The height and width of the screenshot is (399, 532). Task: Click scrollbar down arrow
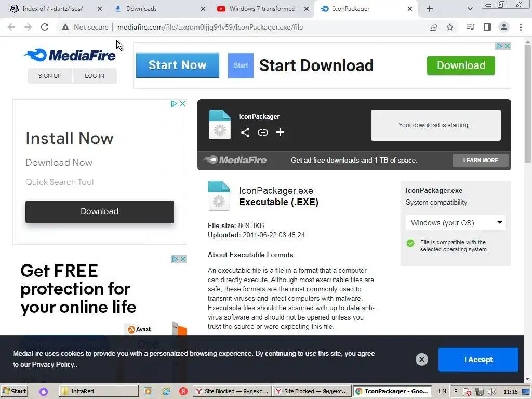click(528, 379)
